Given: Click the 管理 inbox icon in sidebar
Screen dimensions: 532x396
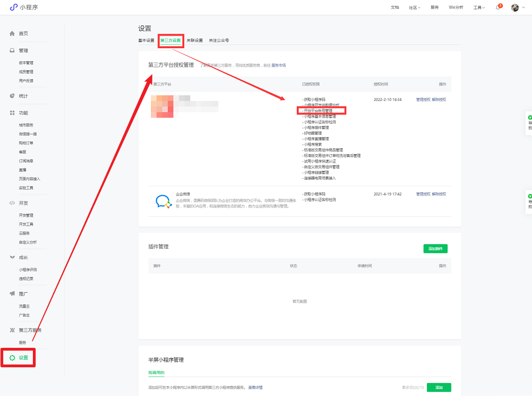Looking at the screenshot, I should click(x=12, y=50).
